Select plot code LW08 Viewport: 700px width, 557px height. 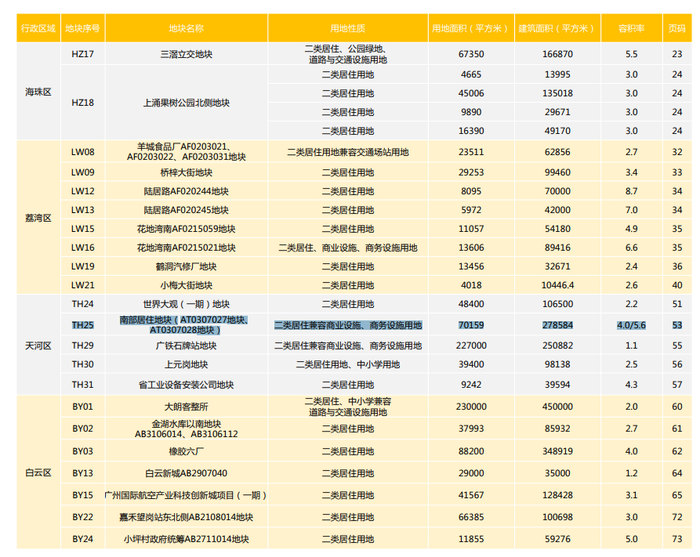click(x=83, y=152)
